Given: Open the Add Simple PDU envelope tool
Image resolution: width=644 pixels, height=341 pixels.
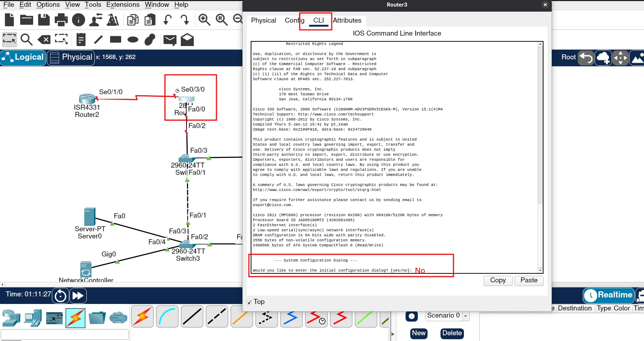Looking at the screenshot, I should pyautogui.click(x=170, y=40).
